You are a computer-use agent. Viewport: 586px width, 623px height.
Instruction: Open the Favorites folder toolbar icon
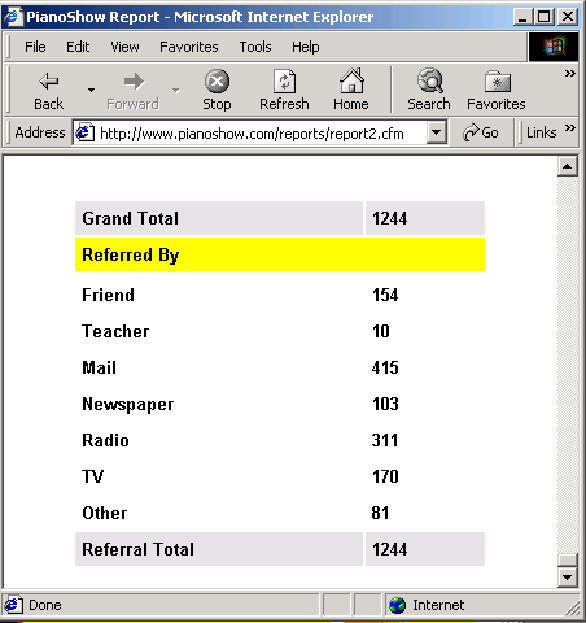coord(498,81)
